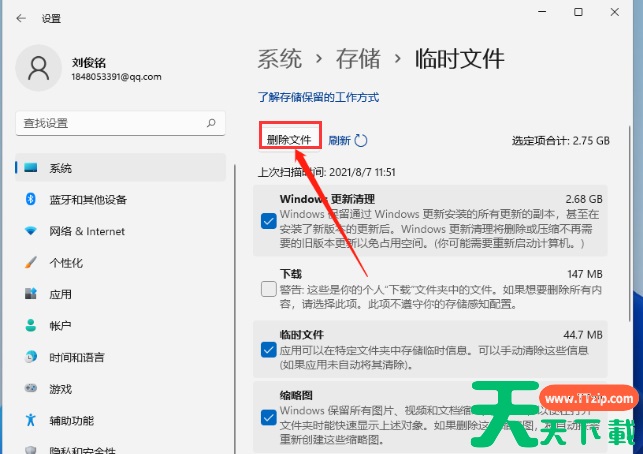The image size is (643, 454).
Task: Click the user profile avatar 刘俊铭
Action: pyautogui.click(x=39, y=67)
